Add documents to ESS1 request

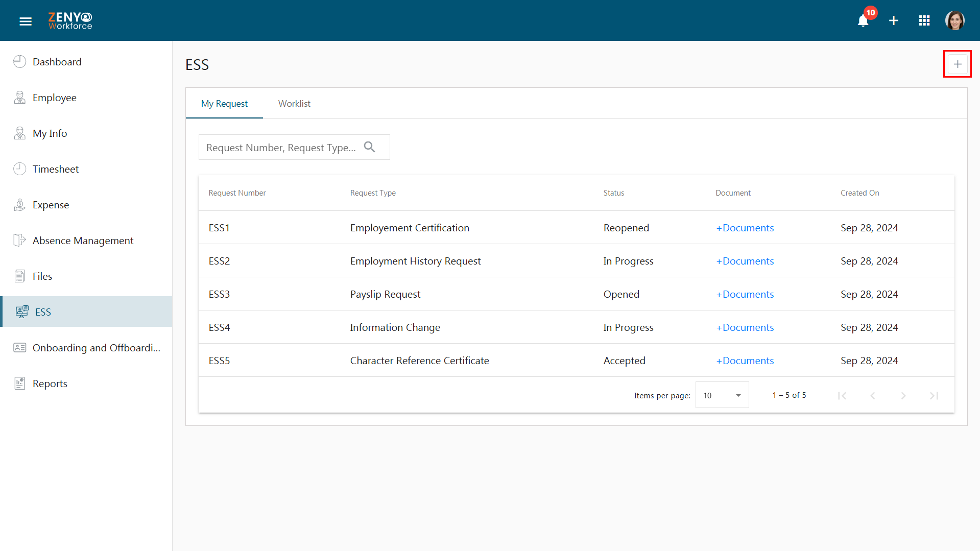tap(745, 228)
